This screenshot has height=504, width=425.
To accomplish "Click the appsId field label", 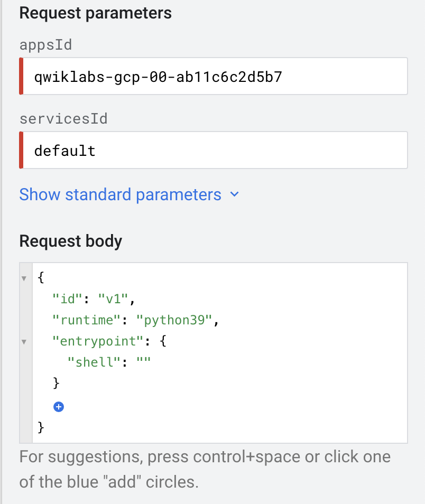I will [45, 45].
